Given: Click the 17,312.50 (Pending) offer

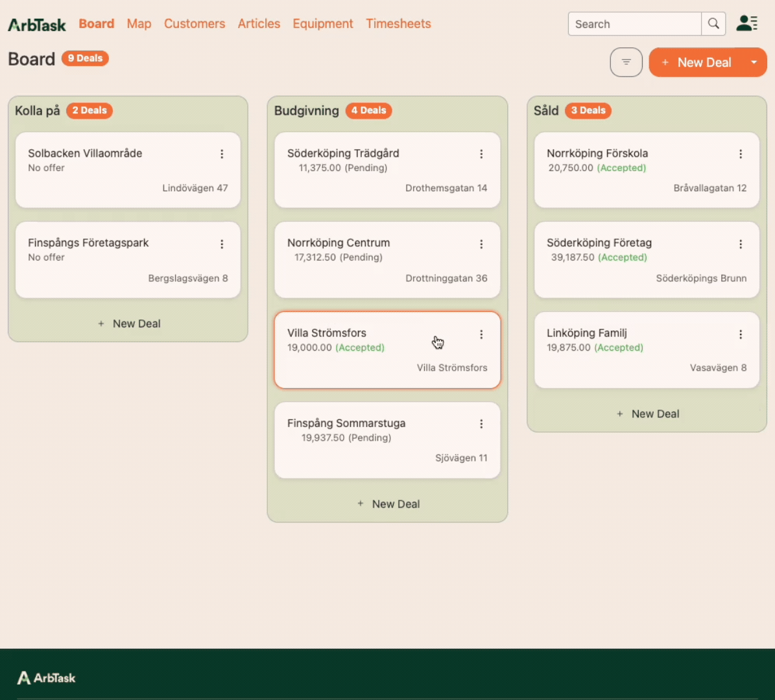Looking at the screenshot, I should click(x=339, y=257).
